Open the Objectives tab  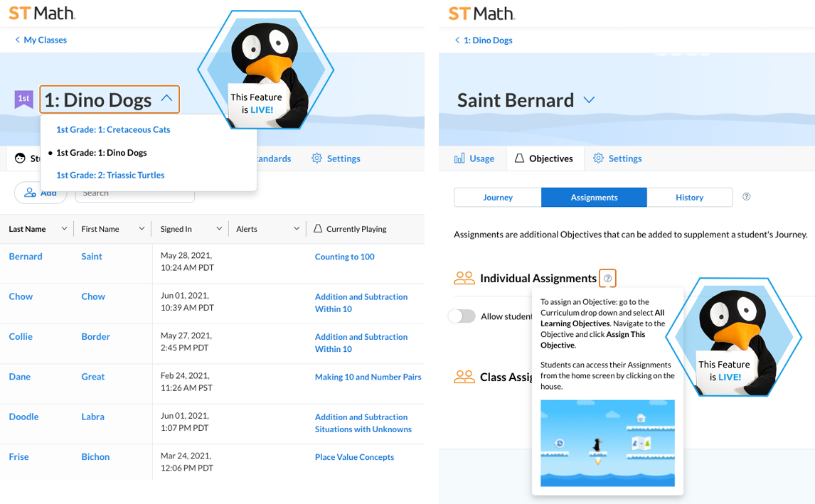tap(543, 159)
